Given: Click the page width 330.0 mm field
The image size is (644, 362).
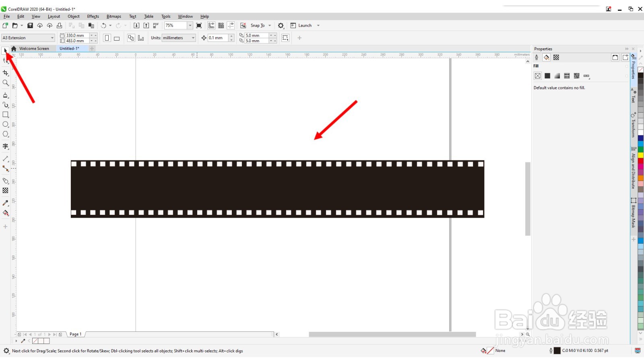Looking at the screenshot, I should [x=77, y=35].
